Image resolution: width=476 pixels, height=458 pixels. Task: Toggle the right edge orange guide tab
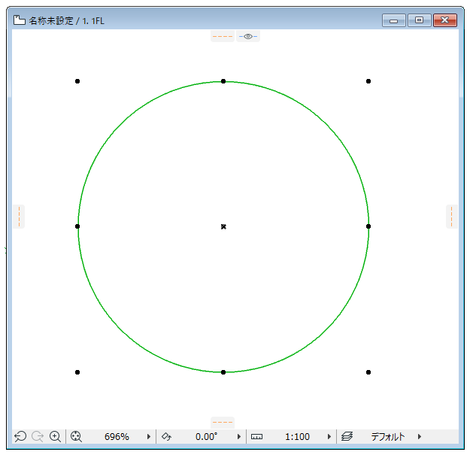pos(451,217)
